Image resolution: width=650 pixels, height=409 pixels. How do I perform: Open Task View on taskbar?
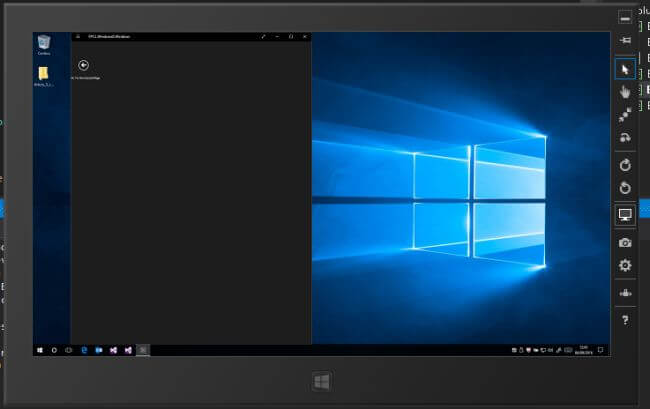coord(68,350)
